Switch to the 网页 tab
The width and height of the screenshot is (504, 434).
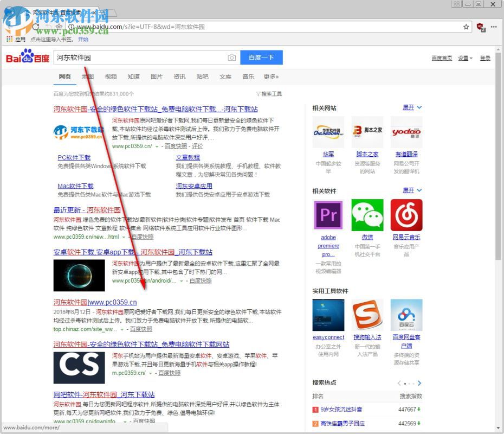pyautogui.click(x=64, y=76)
